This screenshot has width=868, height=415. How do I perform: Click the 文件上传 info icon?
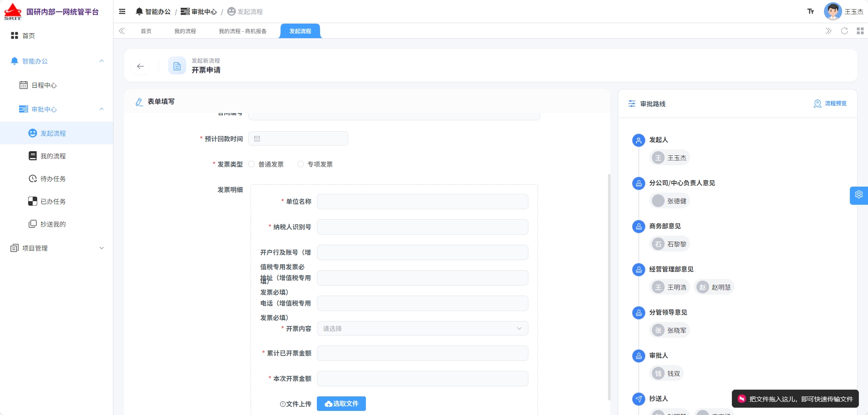tap(283, 404)
